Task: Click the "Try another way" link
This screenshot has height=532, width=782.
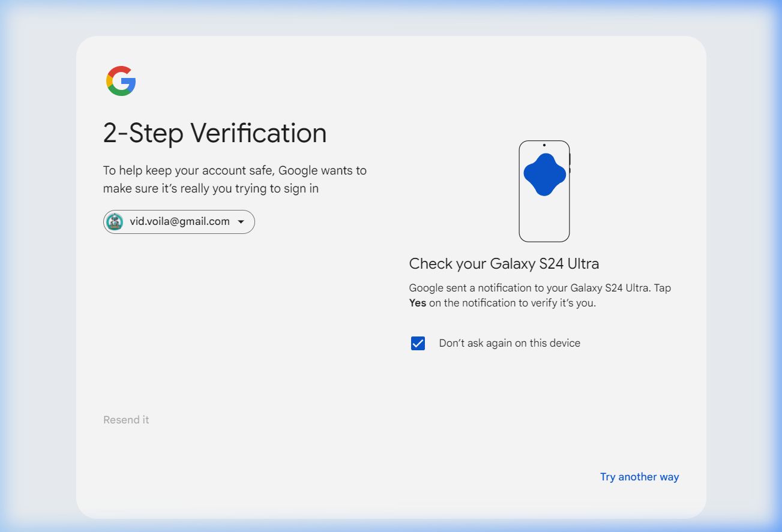Action: tap(639, 477)
